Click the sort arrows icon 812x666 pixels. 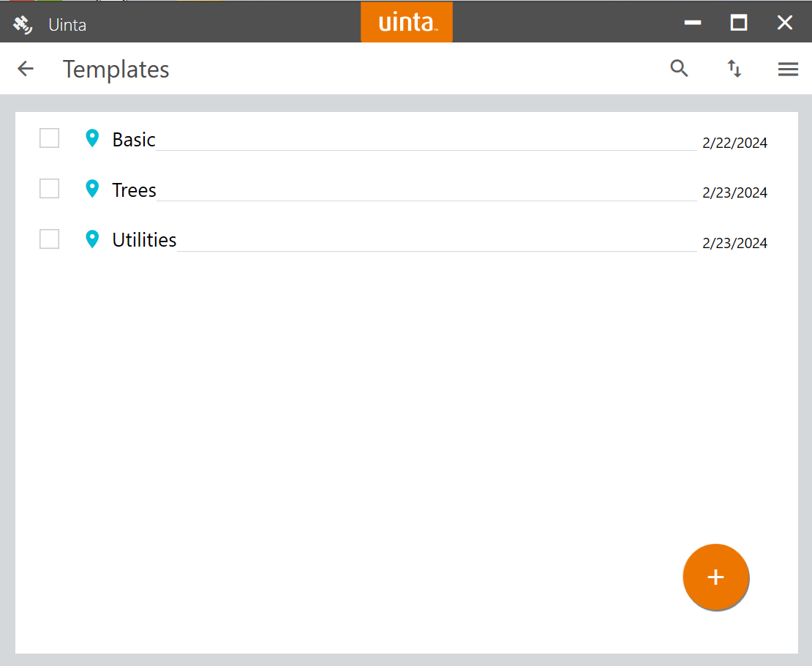pyautogui.click(x=734, y=69)
